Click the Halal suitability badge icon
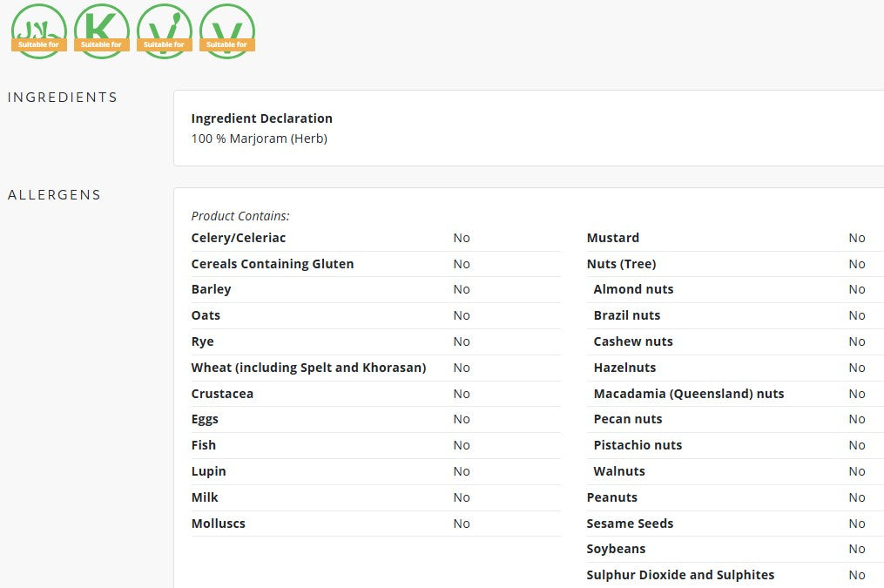884x588 pixels. (x=39, y=31)
